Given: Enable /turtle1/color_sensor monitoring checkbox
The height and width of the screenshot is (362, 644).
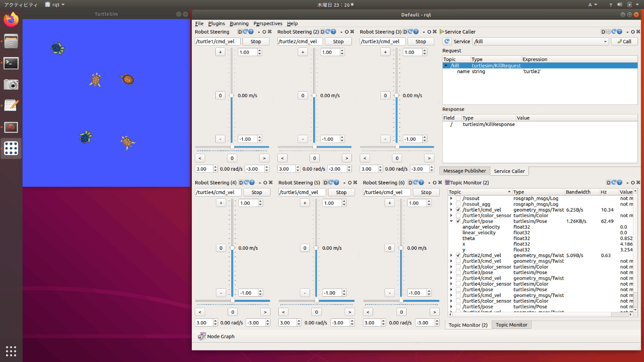Looking at the screenshot, I should pyautogui.click(x=458, y=215).
